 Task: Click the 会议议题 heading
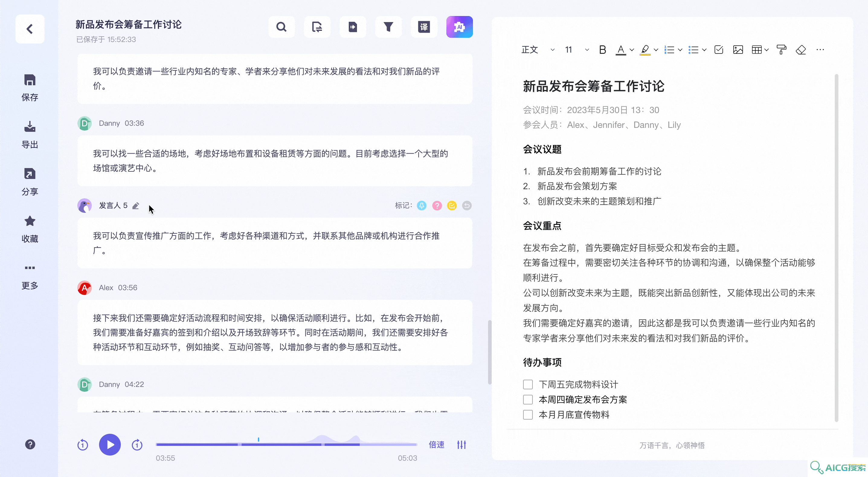pos(542,149)
